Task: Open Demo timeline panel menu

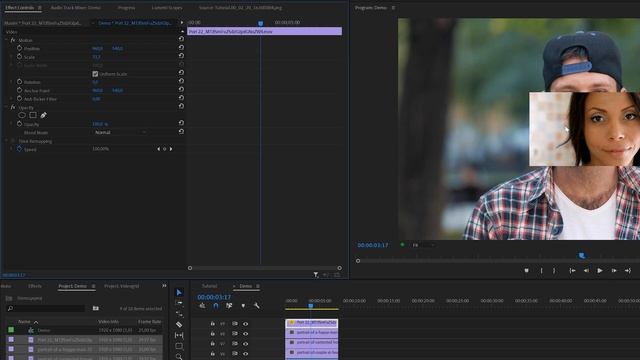Action: [x=258, y=286]
